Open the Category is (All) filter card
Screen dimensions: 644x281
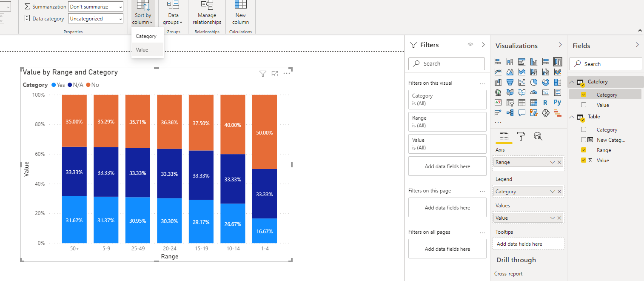click(447, 99)
